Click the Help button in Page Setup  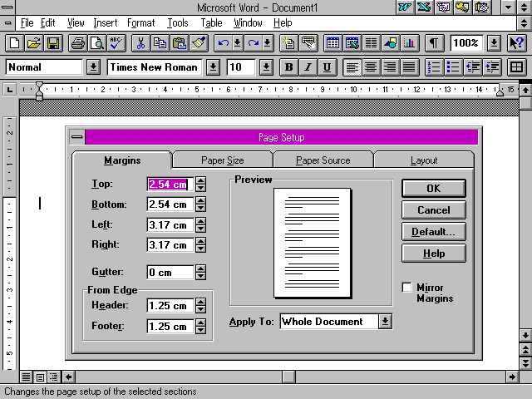click(x=434, y=254)
